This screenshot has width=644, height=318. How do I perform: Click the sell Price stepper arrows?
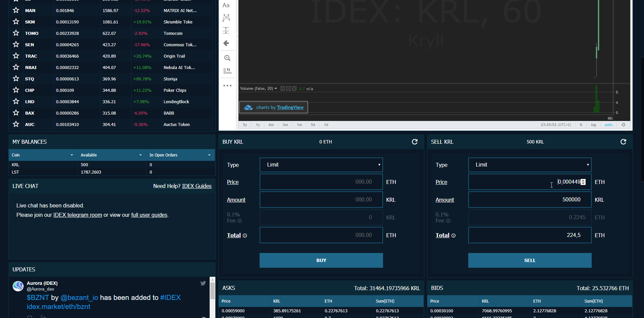coord(583,182)
